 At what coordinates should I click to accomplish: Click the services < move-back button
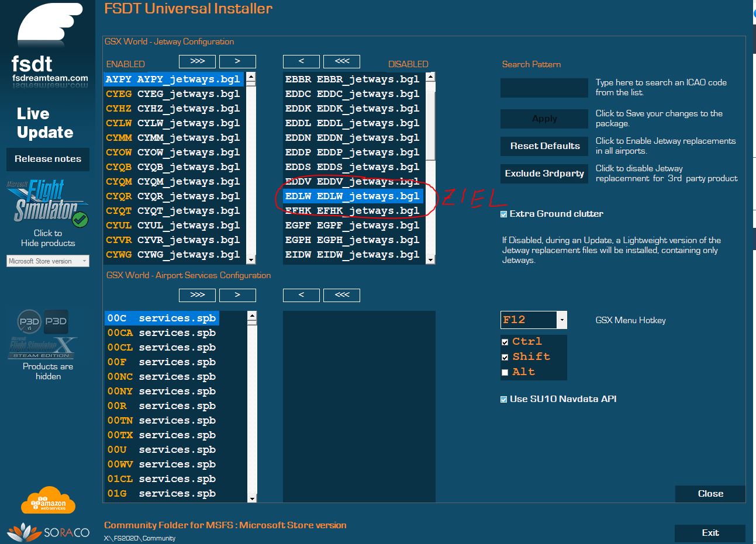tap(301, 294)
